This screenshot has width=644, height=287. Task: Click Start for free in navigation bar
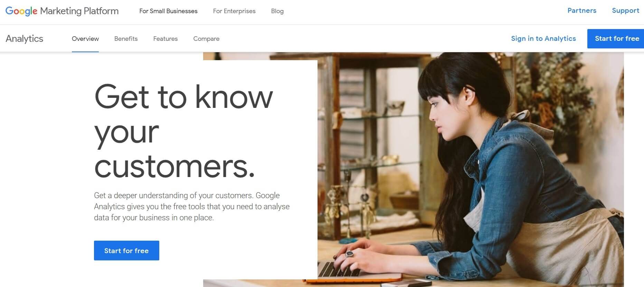pyautogui.click(x=616, y=39)
